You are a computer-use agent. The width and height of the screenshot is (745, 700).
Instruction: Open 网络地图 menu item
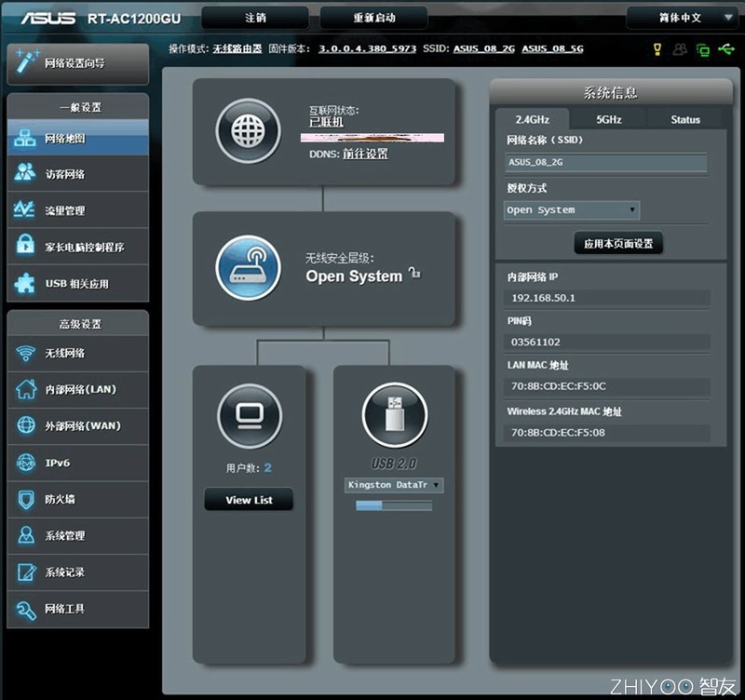coord(78,138)
